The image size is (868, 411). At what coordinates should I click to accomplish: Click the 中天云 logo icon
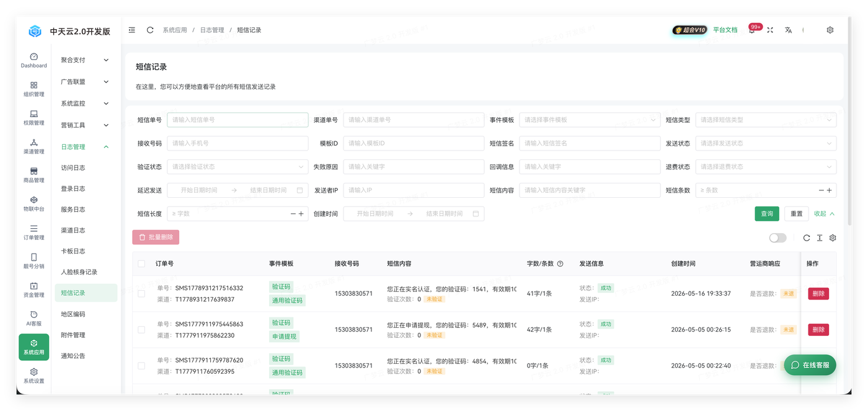[35, 31]
